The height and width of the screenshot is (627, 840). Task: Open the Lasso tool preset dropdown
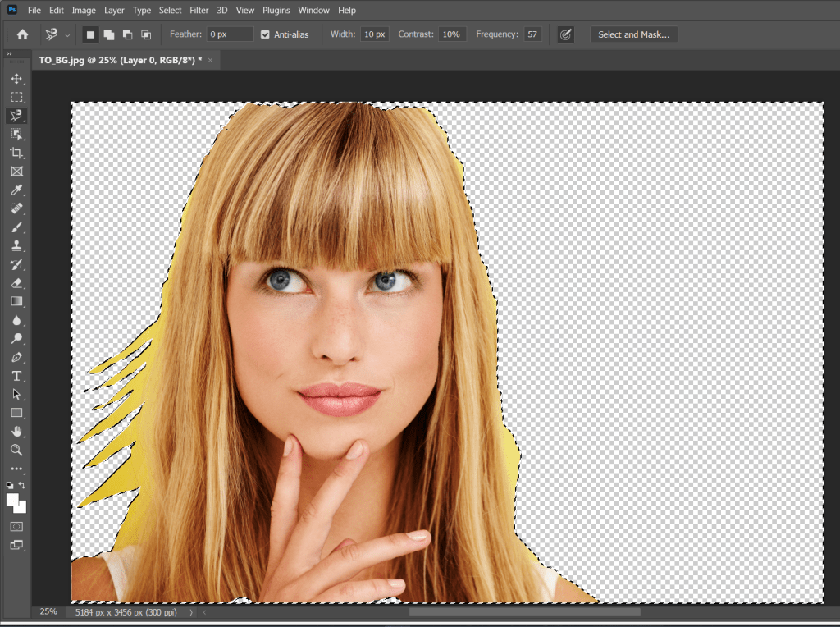coord(68,34)
